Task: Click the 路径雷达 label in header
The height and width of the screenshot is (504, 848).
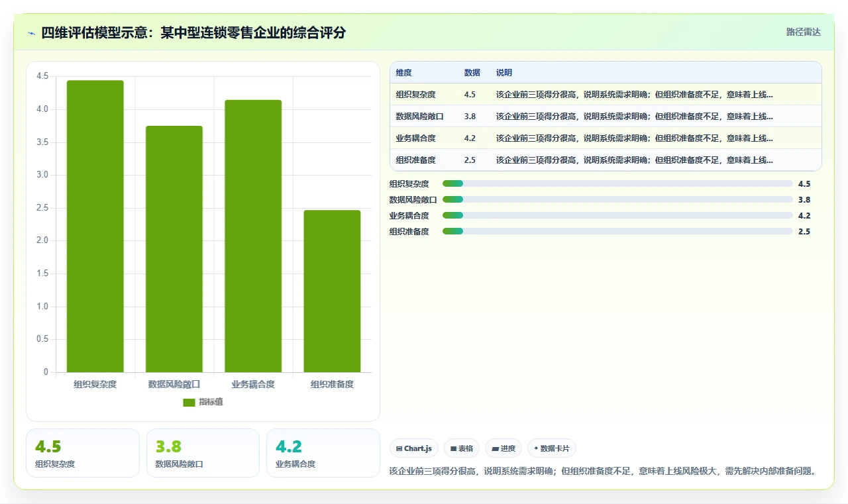Action: [803, 32]
